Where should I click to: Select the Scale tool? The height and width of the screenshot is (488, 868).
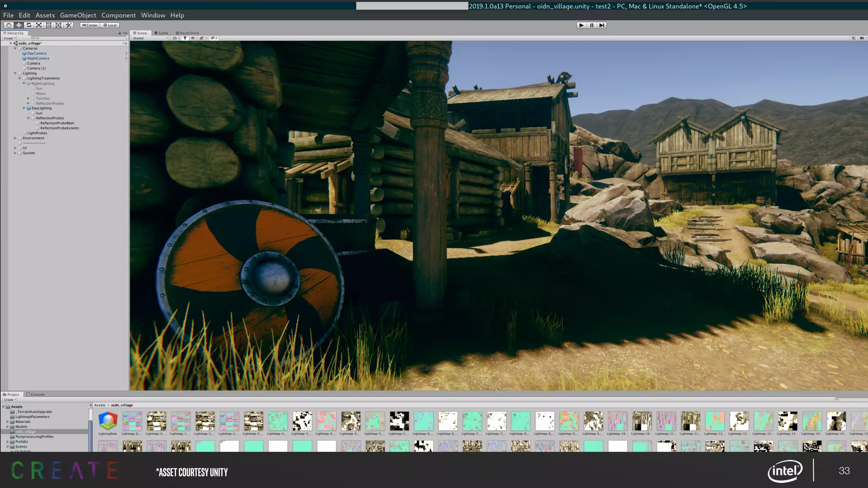tap(39, 25)
